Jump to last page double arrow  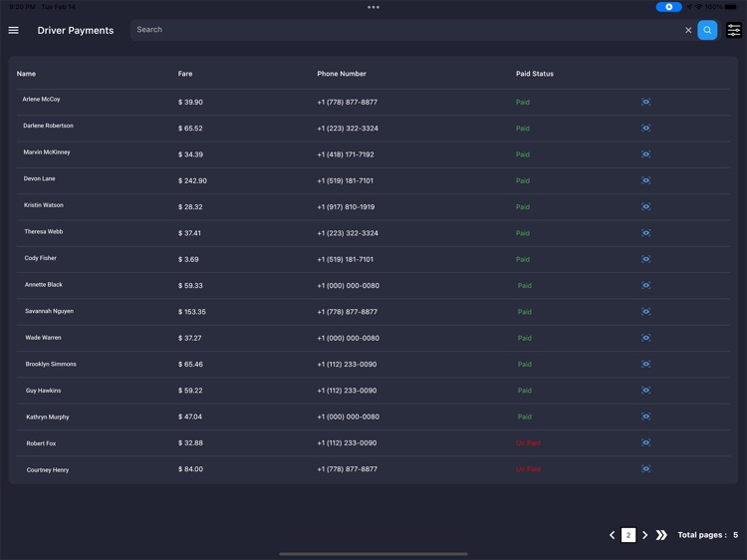(661, 535)
